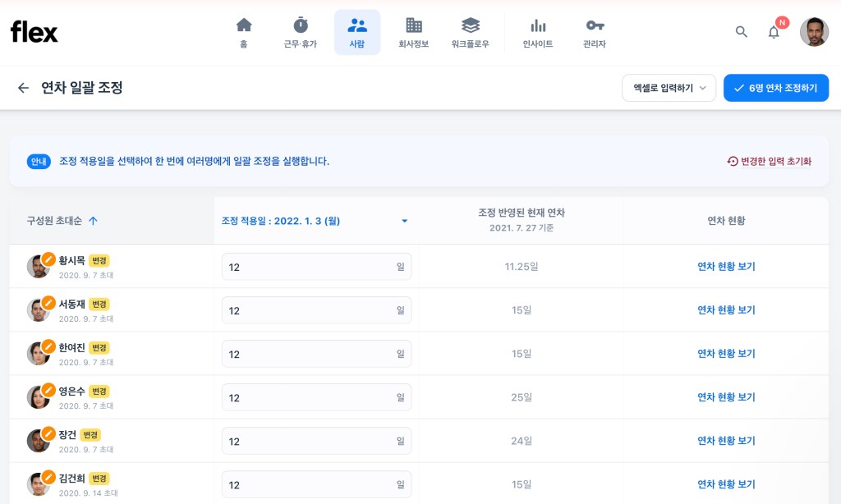Open the 관리자 key icon tab
This screenshot has width=841, height=504.
pyautogui.click(x=595, y=32)
